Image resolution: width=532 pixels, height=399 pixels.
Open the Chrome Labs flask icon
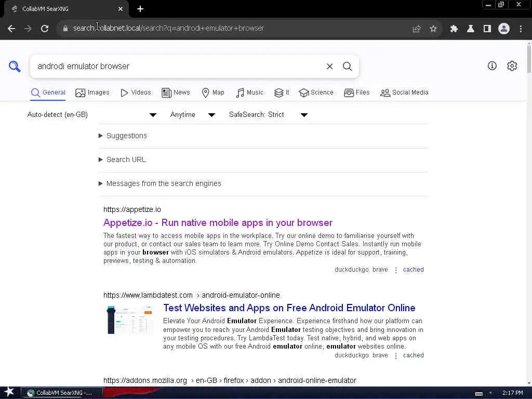tap(471, 29)
